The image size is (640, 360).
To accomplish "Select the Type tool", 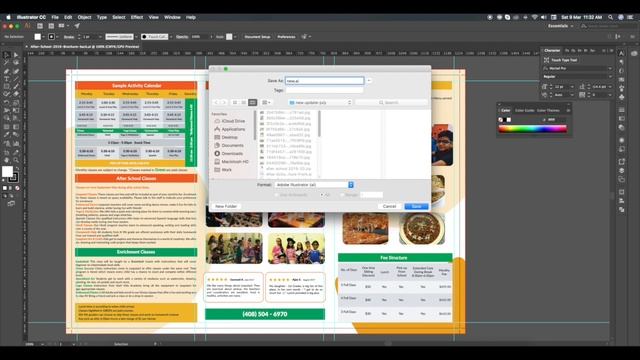I will pyautogui.click(x=7, y=79).
